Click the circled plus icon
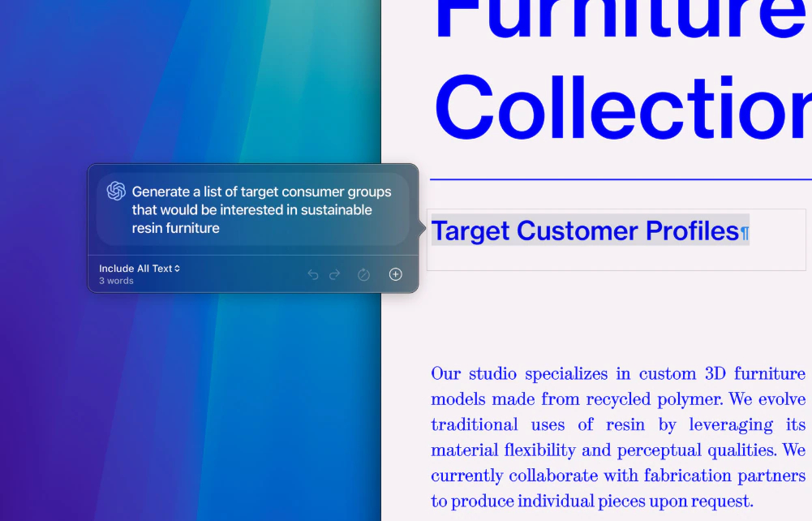 point(395,274)
